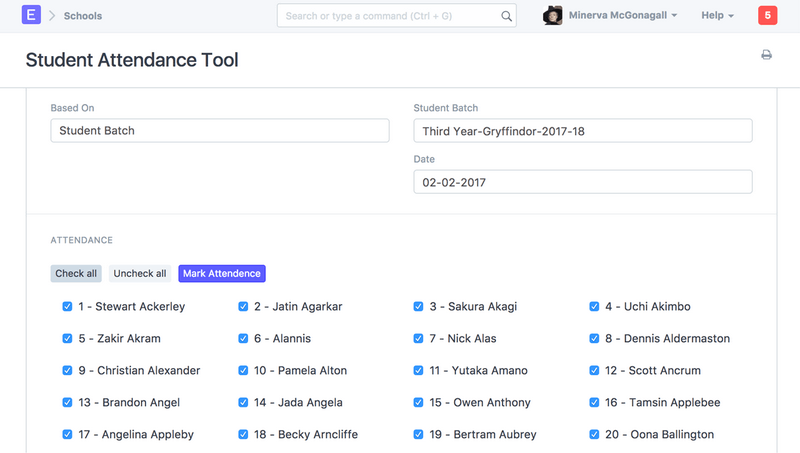Click the print icon
Screen dimensions: 800x453
click(x=766, y=55)
